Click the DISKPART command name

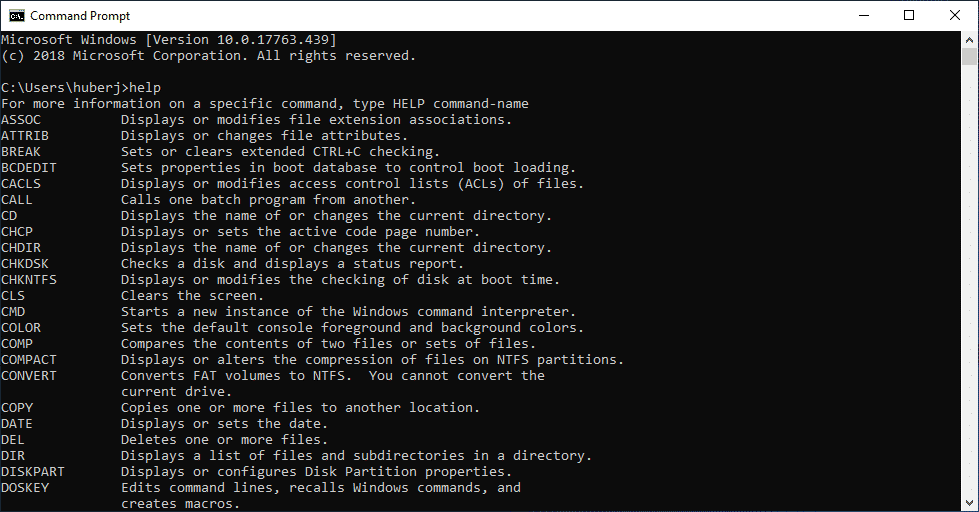click(x=32, y=471)
